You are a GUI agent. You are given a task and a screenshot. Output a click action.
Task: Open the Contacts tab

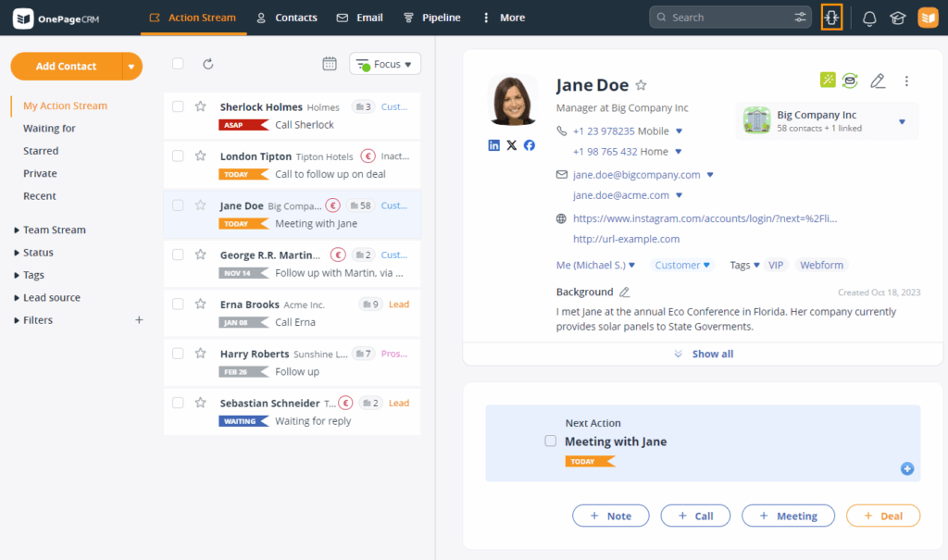coord(286,18)
